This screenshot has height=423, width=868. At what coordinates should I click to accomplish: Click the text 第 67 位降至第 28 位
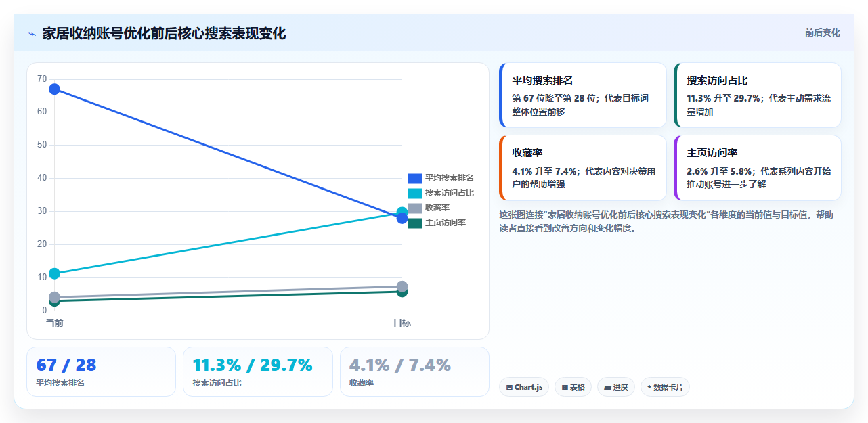(555, 98)
